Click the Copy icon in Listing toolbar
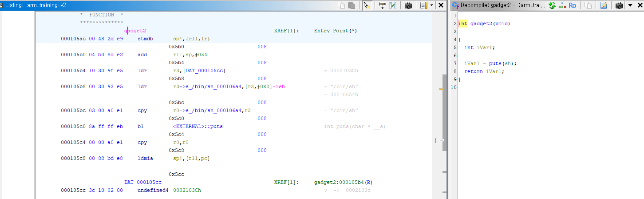Screen dimensions: 644x199 (x=341, y=5)
